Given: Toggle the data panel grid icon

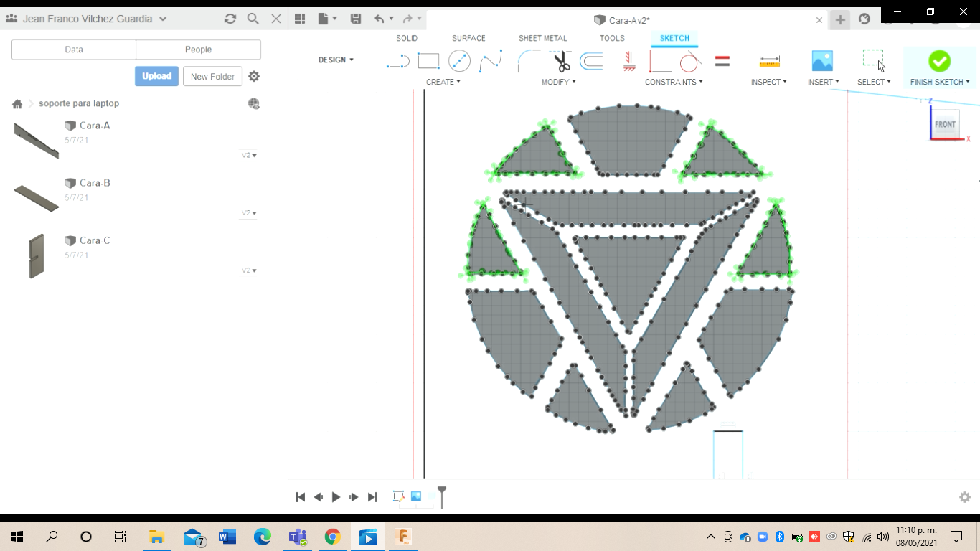Looking at the screenshot, I should 300,19.
